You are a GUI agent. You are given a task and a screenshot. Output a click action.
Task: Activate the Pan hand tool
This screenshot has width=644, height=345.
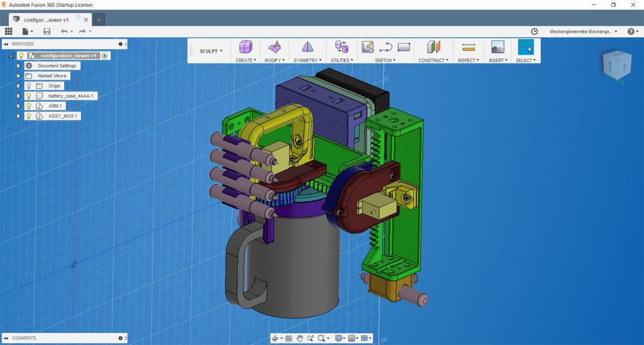click(300, 338)
